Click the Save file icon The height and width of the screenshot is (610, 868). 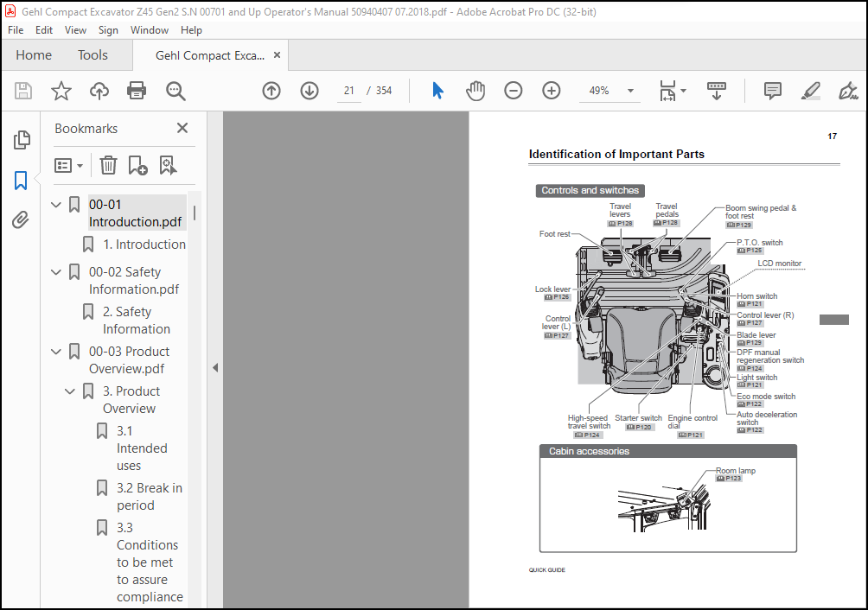[23, 91]
